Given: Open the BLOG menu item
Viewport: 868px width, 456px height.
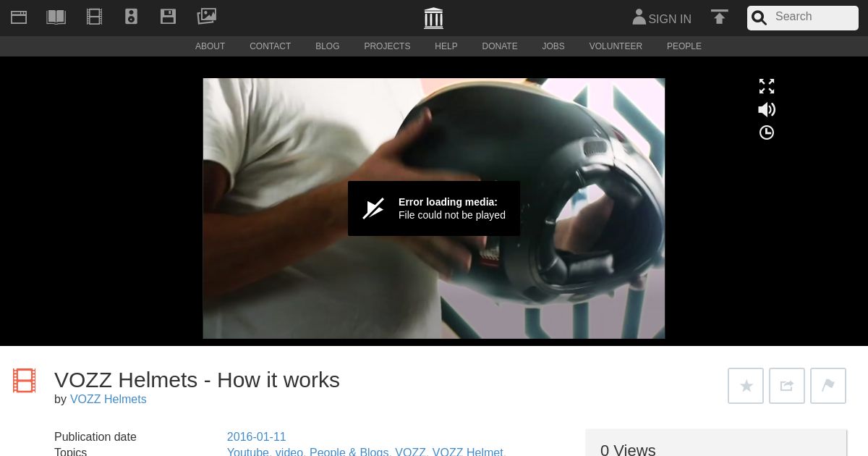Looking at the screenshot, I should click(327, 46).
